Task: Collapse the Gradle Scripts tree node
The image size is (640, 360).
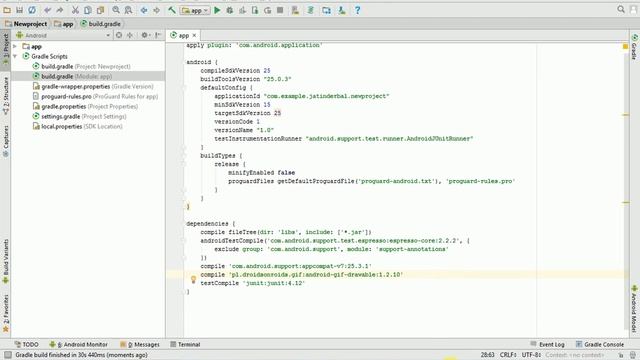Action: pos(15,56)
